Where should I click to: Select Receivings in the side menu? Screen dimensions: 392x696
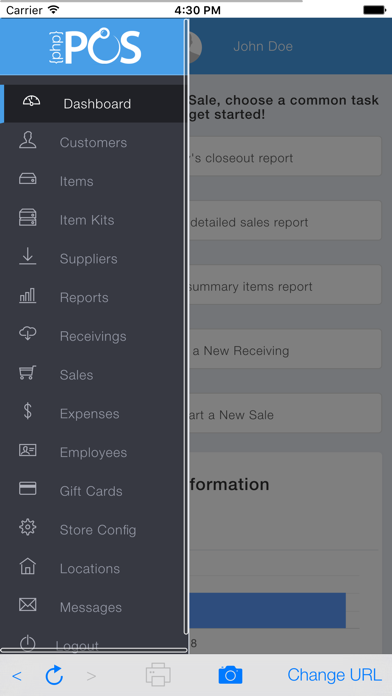(92, 336)
